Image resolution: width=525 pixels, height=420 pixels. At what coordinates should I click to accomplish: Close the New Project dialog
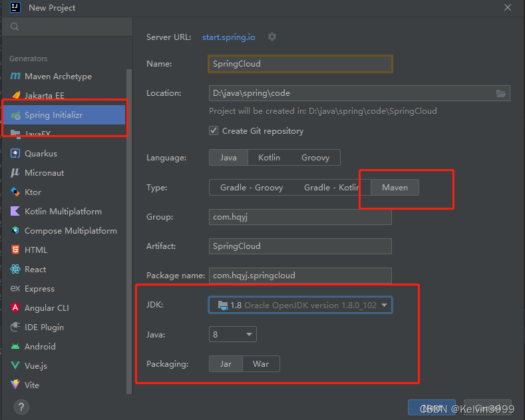click(508, 7)
